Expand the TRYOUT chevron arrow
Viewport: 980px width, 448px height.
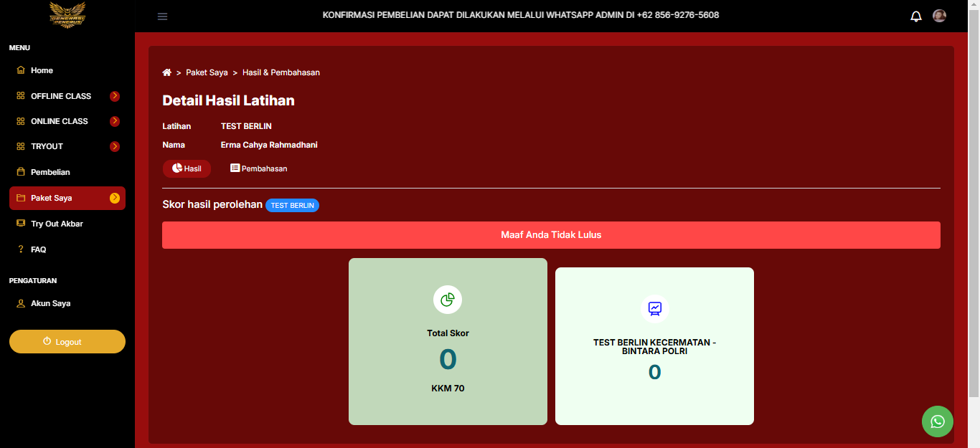tap(115, 146)
